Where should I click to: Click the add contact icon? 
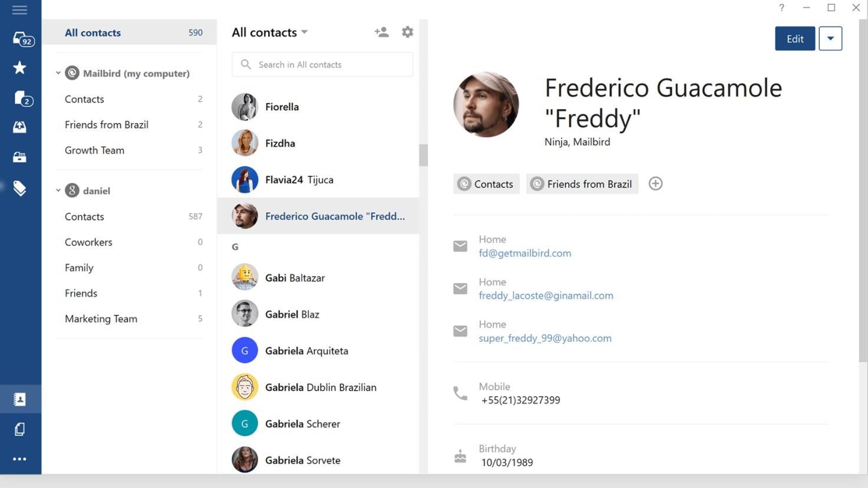(381, 32)
